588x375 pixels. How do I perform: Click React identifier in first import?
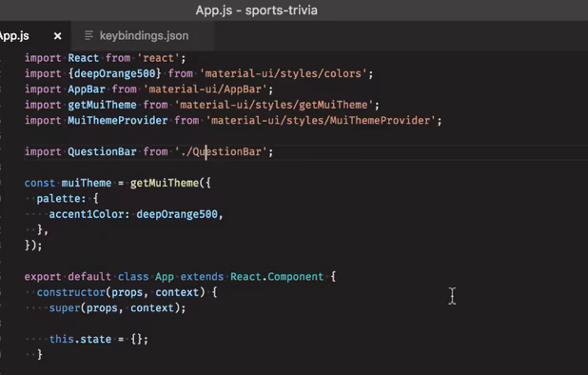(x=83, y=58)
